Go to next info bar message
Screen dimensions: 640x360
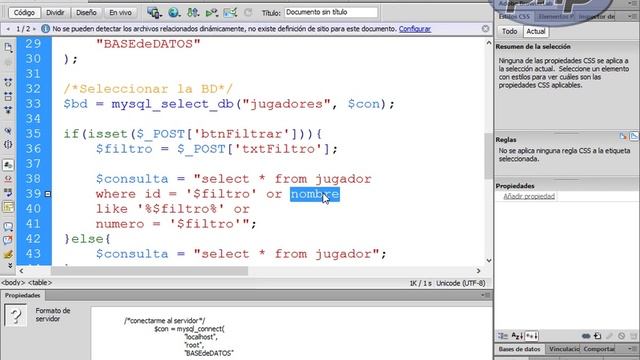coord(34,29)
